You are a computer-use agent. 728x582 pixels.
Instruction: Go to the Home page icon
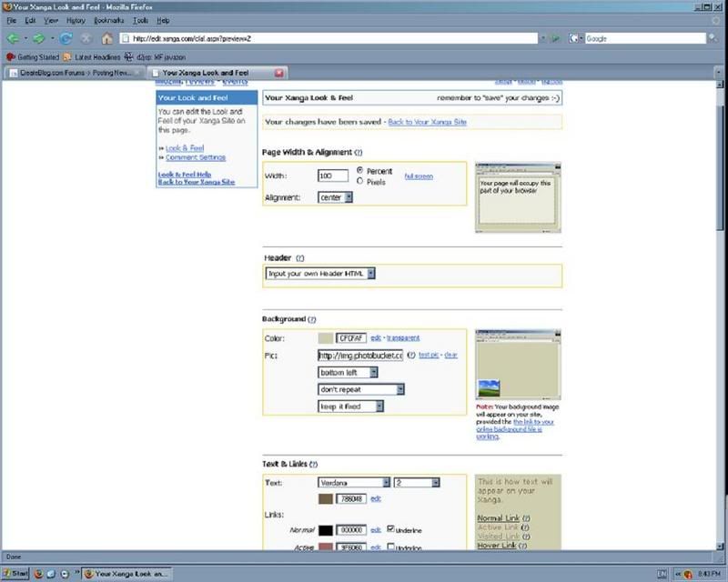[106, 38]
